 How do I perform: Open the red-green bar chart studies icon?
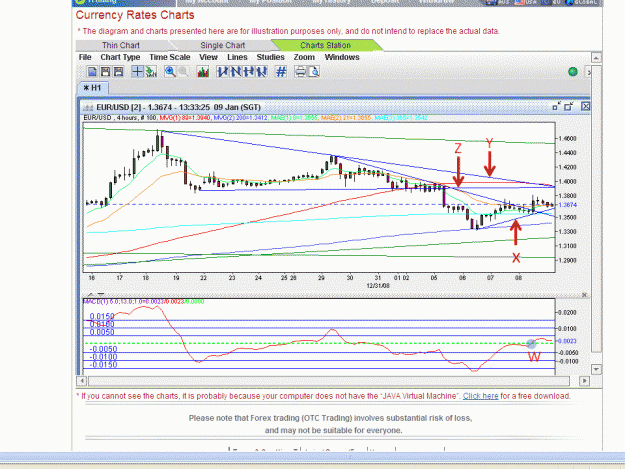[x=203, y=72]
